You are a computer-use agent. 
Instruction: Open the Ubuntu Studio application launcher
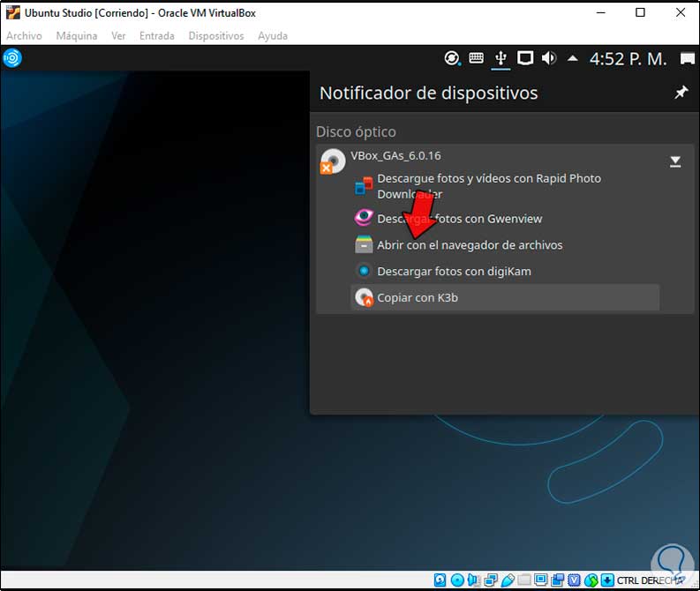coord(12,58)
